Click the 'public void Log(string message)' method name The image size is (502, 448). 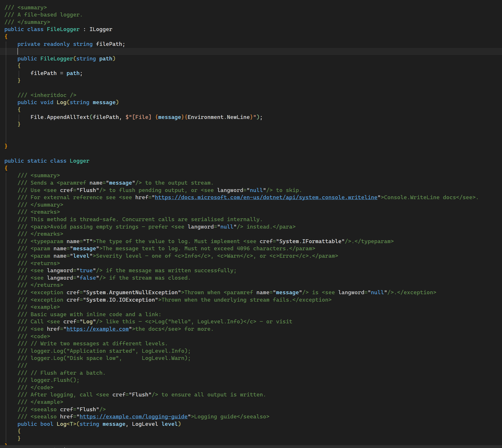click(x=62, y=102)
